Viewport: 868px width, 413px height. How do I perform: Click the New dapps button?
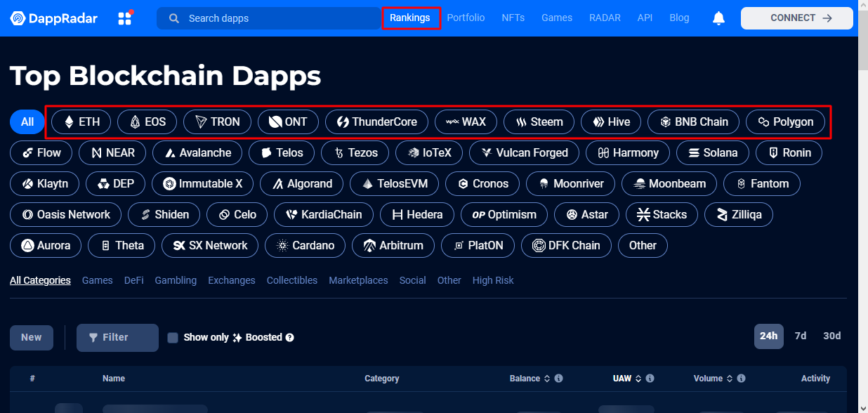click(32, 338)
